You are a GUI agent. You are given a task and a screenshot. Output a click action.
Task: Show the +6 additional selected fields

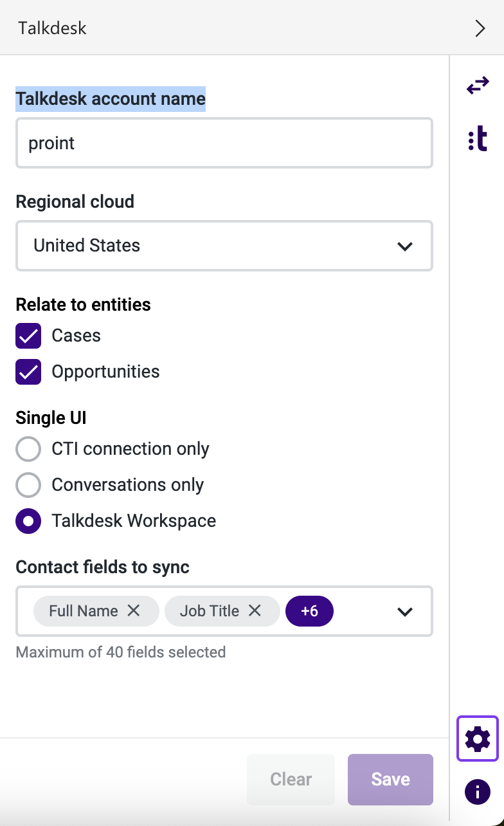point(309,610)
